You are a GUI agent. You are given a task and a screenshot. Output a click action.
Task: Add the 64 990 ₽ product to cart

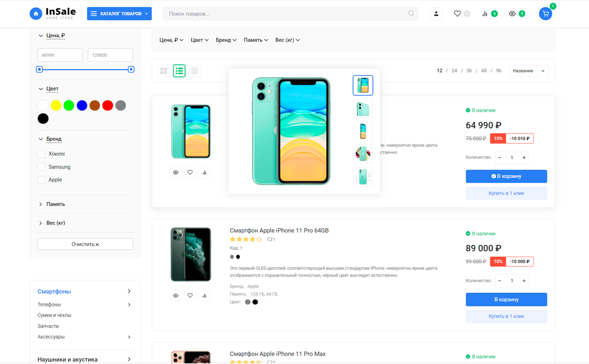click(506, 177)
